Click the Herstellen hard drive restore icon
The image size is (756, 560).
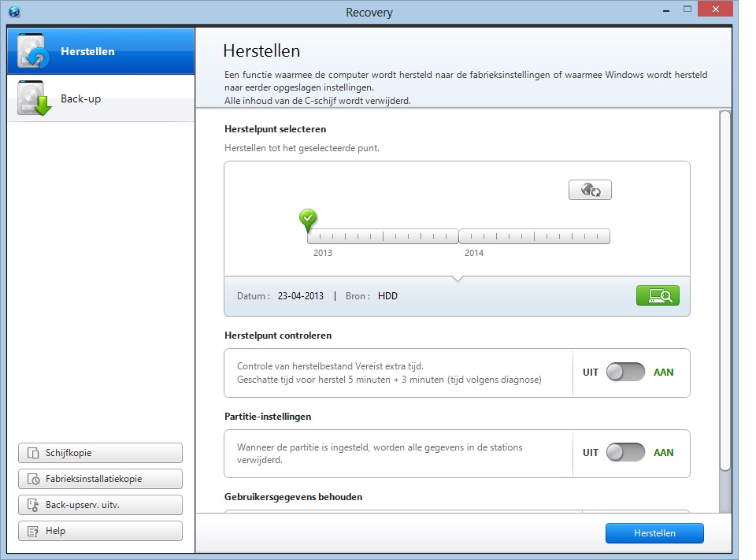(33, 50)
